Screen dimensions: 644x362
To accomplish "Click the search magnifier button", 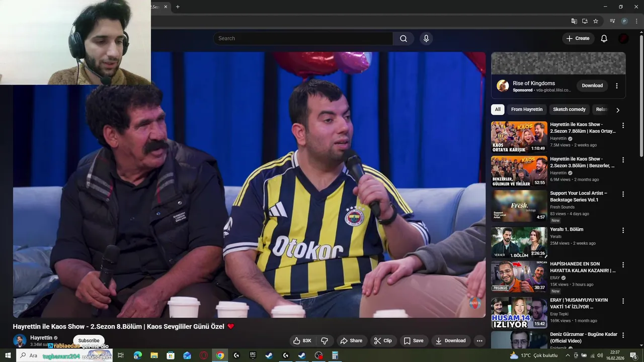I will coord(404,38).
